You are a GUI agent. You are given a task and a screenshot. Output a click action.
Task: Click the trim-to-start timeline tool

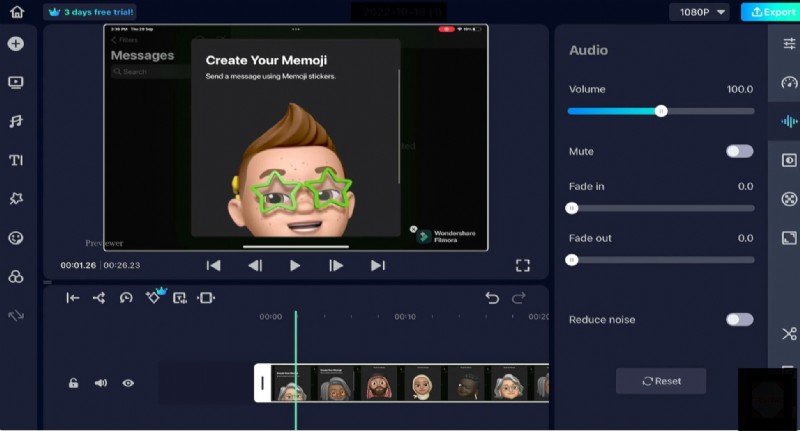pos(72,298)
